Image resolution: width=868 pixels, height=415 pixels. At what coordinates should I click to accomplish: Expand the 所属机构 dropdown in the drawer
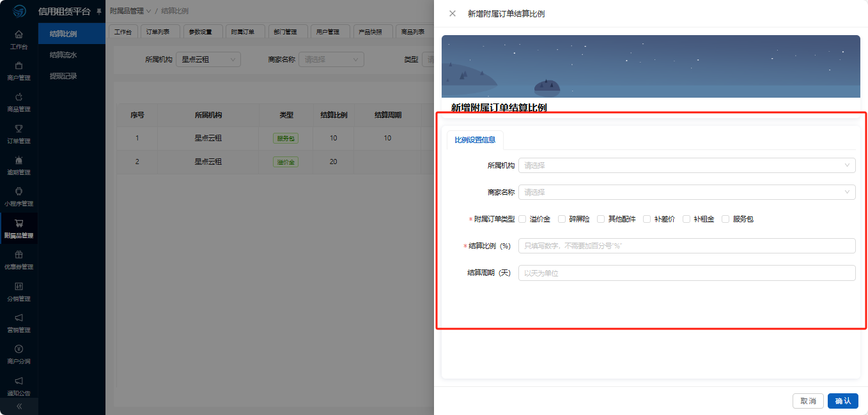(x=686, y=165)
